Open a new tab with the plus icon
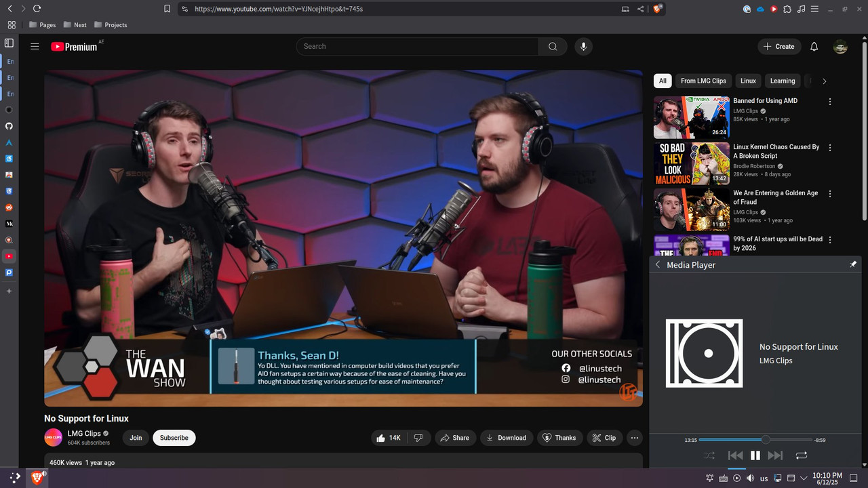 click(9, 291)
